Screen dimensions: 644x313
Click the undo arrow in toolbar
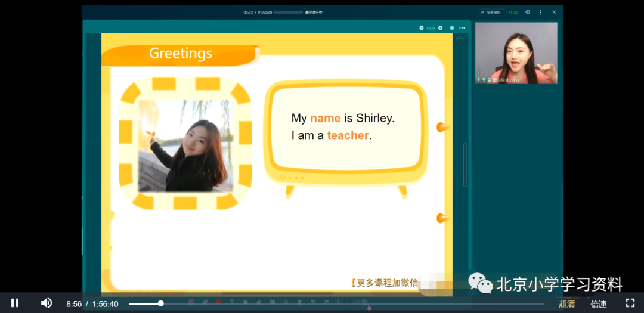(x=313, y=302)
